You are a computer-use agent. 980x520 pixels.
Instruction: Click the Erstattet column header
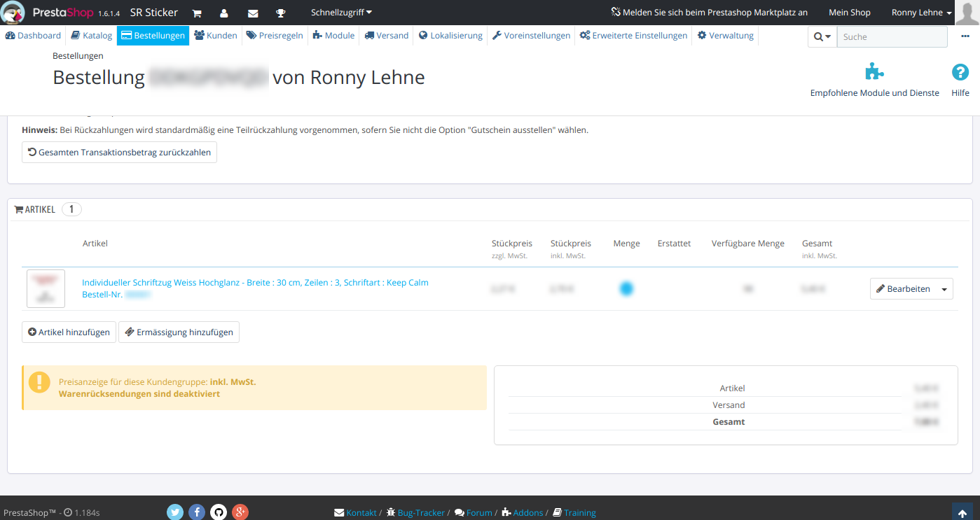tap(675, 244)
